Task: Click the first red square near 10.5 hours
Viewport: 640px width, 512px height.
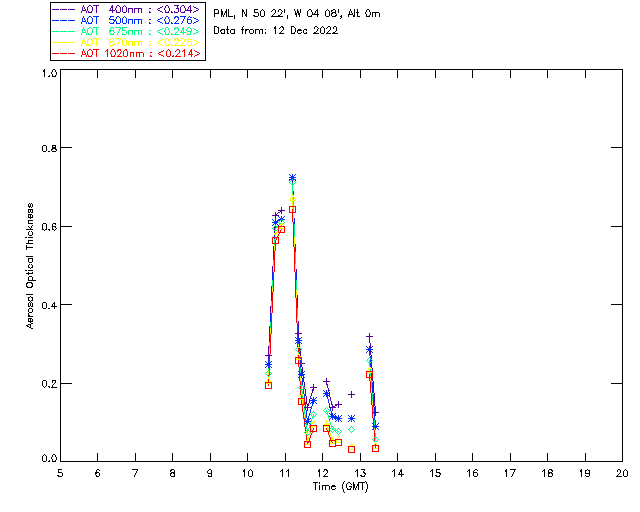Action: tap(268, 385)
